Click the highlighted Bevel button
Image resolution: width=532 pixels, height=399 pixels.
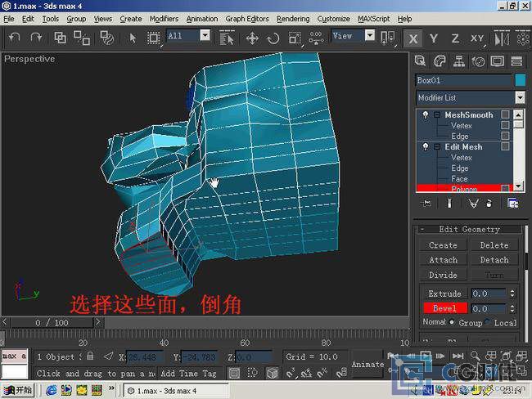coord(444,308)
